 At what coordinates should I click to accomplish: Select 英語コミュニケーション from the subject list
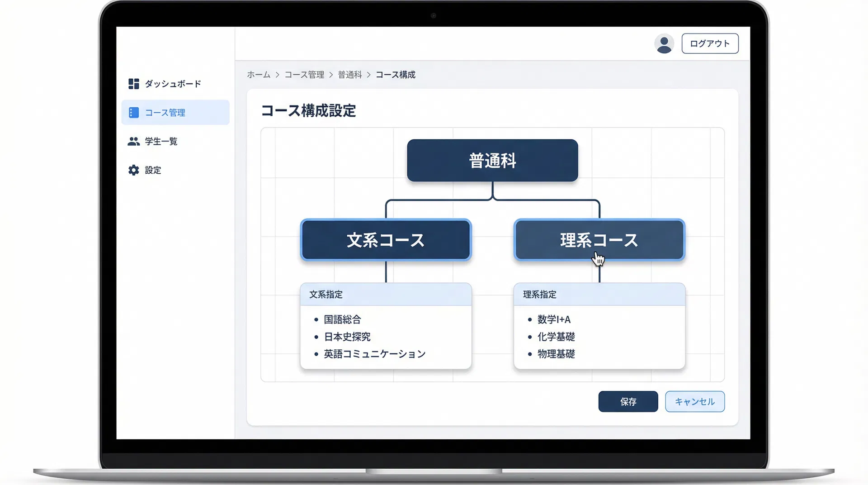click(x=374, y=354)
